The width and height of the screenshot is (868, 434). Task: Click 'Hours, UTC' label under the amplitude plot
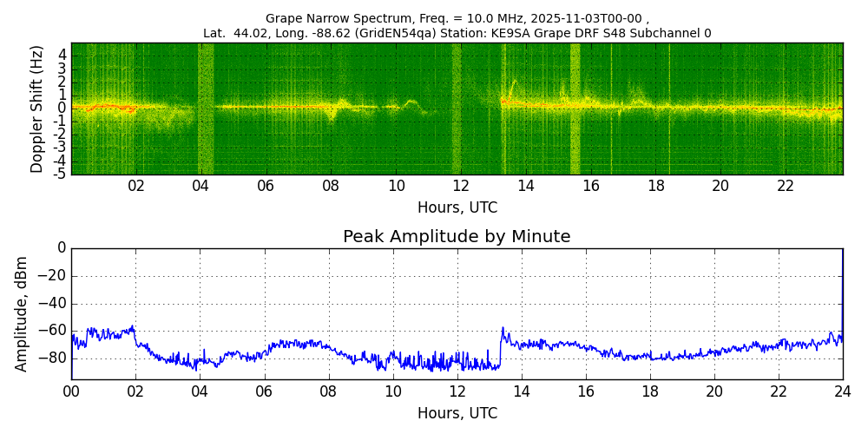(457, 413)
